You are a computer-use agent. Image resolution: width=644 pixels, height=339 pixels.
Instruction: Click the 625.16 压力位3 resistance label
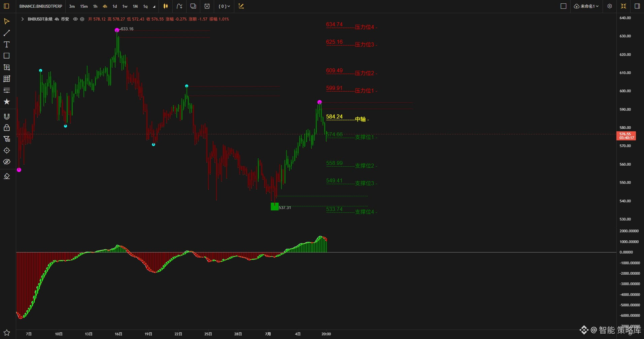[x=351, y=43]
